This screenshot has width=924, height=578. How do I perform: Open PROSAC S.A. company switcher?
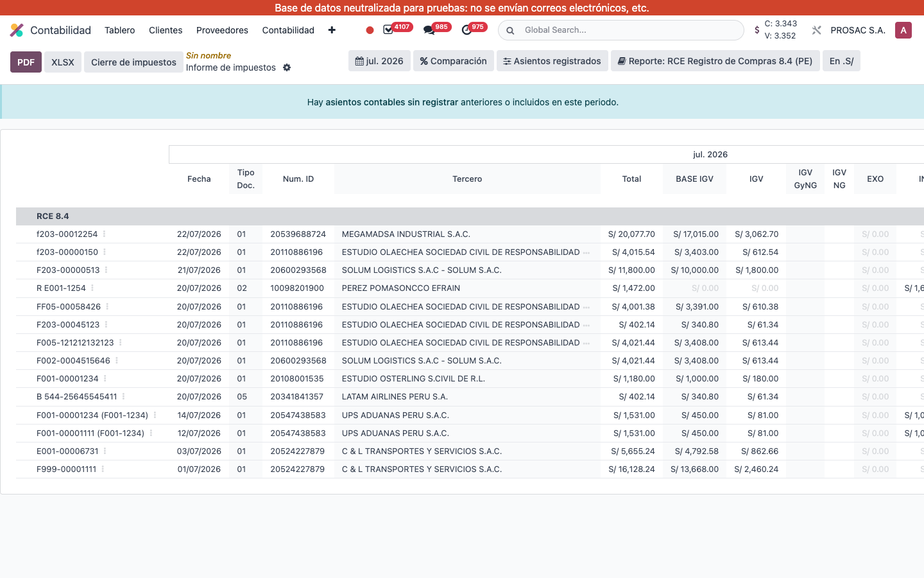coord(858,30)
